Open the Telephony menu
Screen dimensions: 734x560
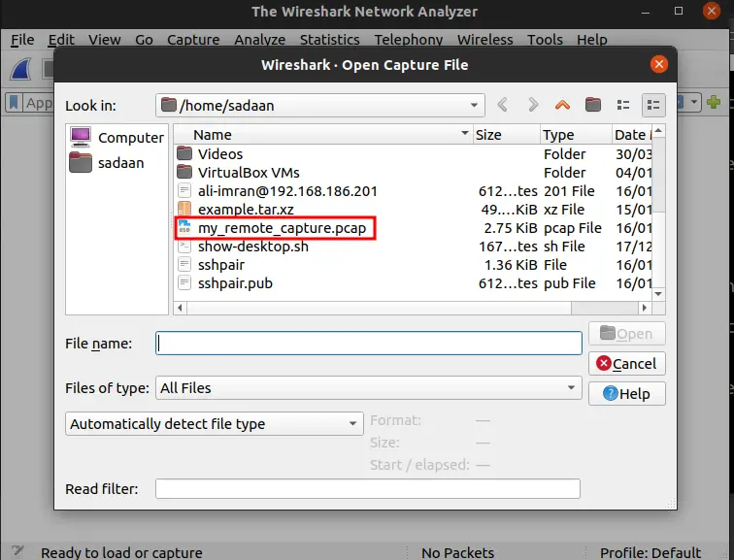(409, 40)
